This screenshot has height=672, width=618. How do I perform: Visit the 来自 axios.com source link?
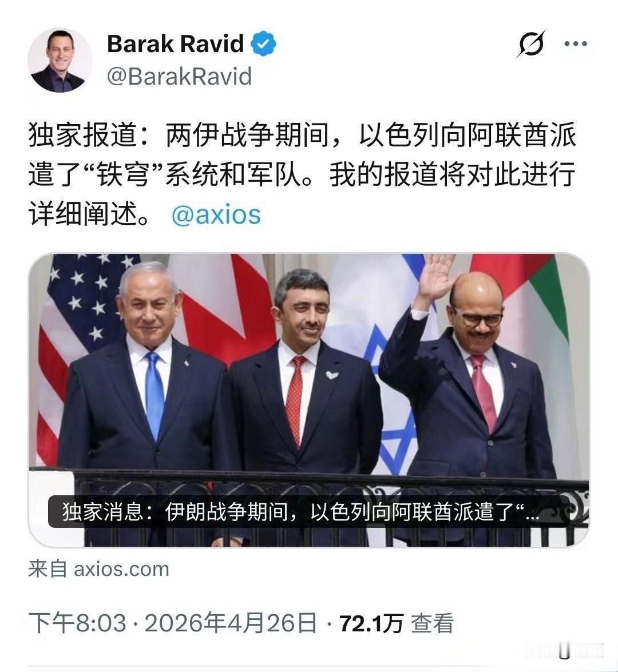pos(98,569)
